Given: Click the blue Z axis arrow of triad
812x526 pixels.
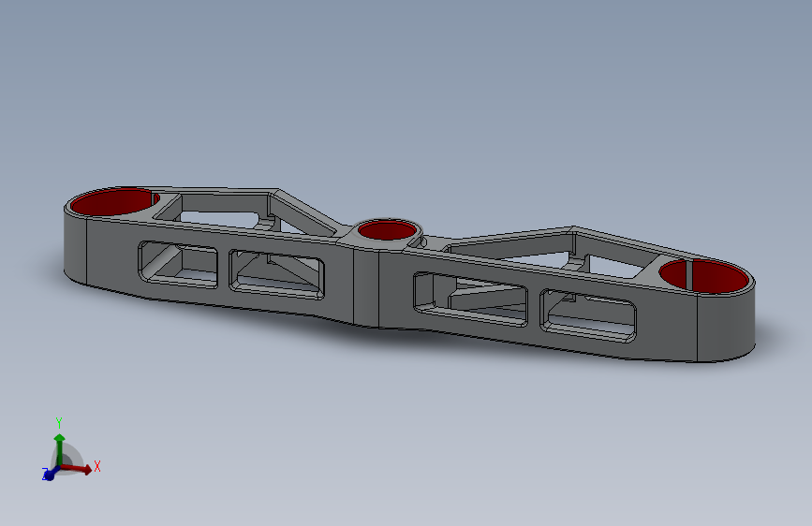Looking at the screenshot, I should coord(52,473).
